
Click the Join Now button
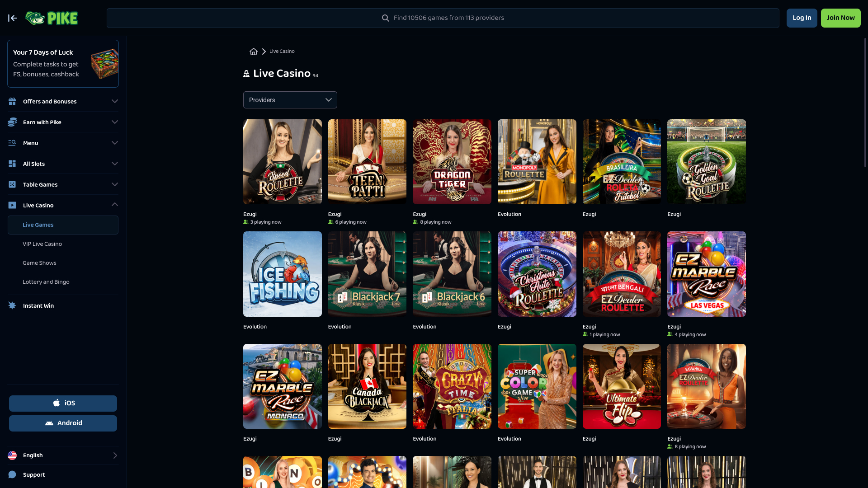840,18
